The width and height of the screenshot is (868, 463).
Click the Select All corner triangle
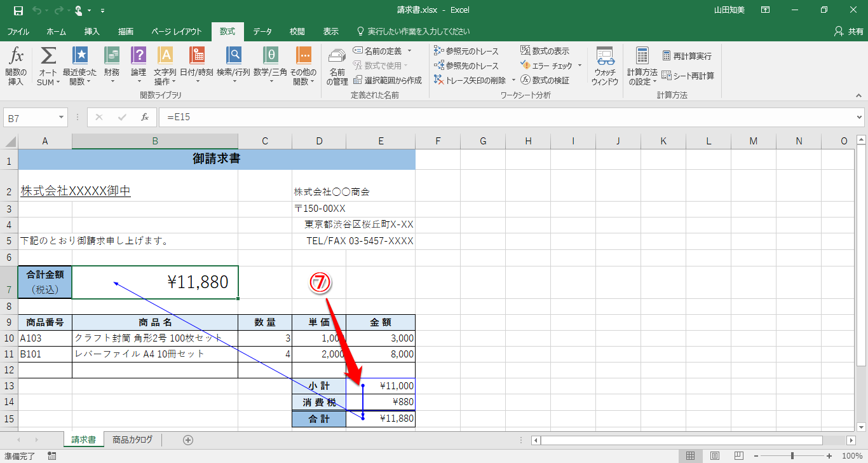[11, 141]
